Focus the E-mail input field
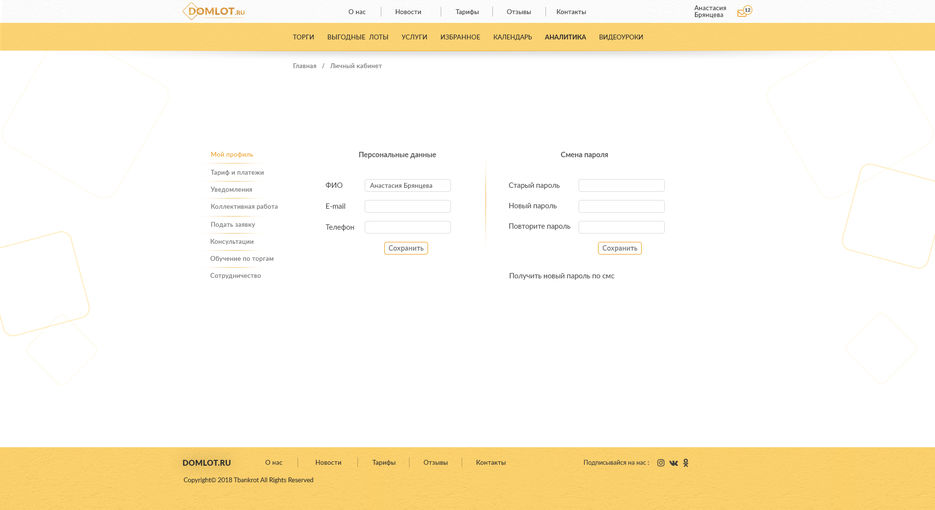The width and height of the screenshot is (935, 510). 408,206
